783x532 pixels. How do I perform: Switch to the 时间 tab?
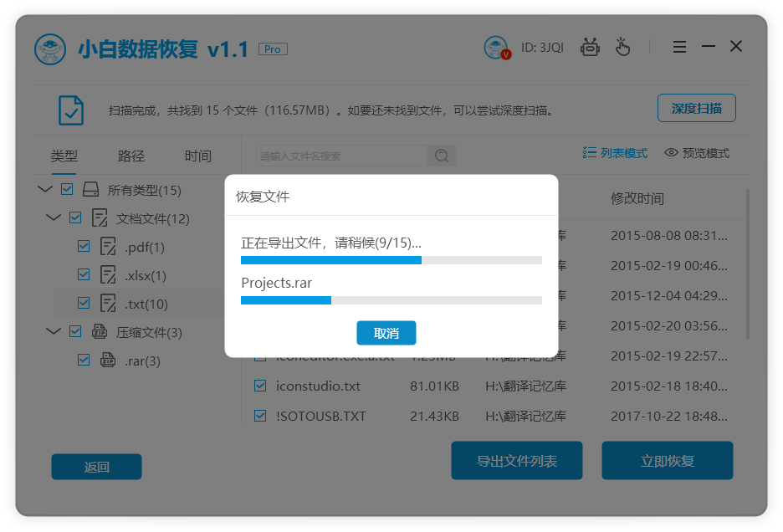tap(198, 156)
